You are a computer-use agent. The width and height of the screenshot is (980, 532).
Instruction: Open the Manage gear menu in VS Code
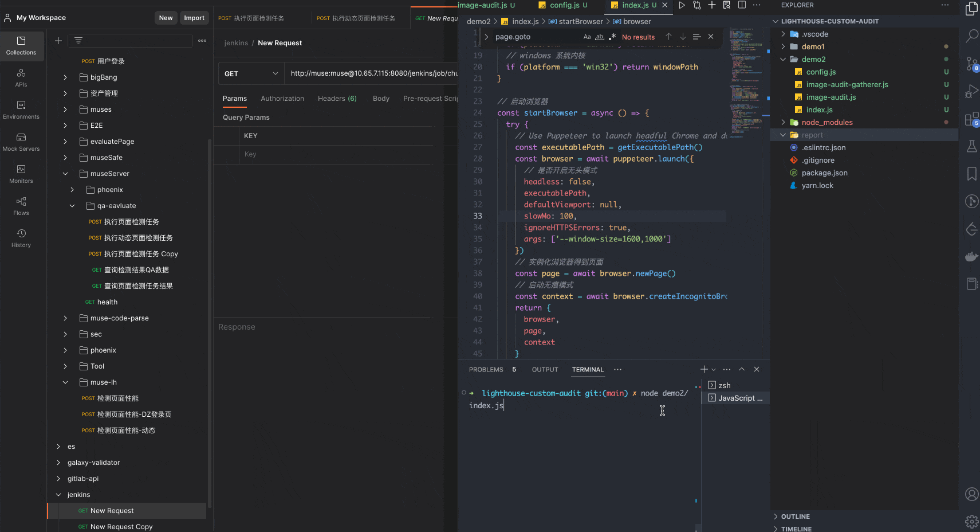tap(971, 521)
